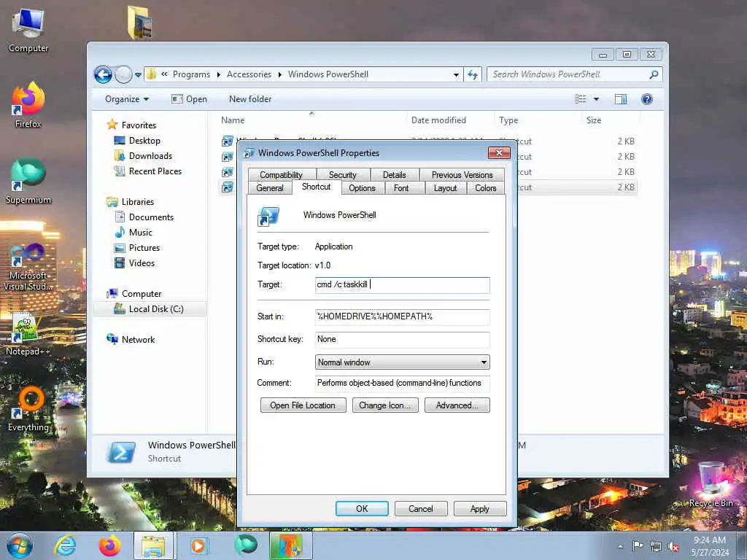Click Cancel in the properties dialog
The height and width of the screenshot is (560, 747).
point(421,508)
